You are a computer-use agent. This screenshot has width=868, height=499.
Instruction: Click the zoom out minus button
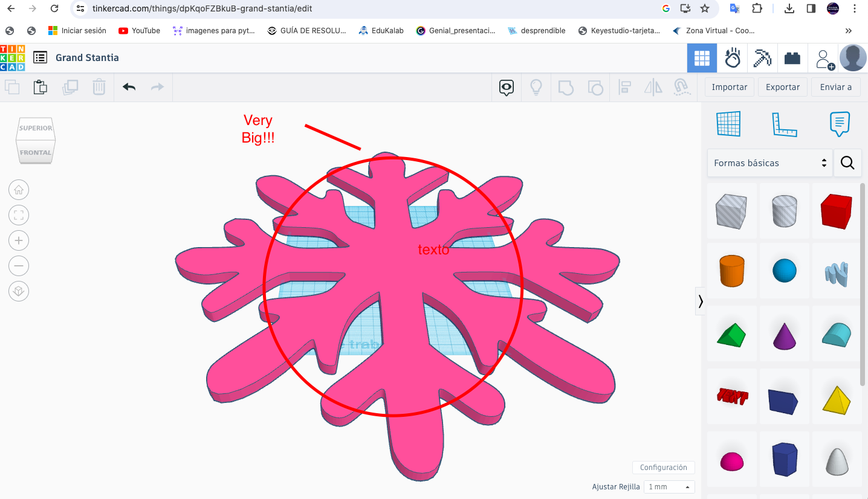19,266
